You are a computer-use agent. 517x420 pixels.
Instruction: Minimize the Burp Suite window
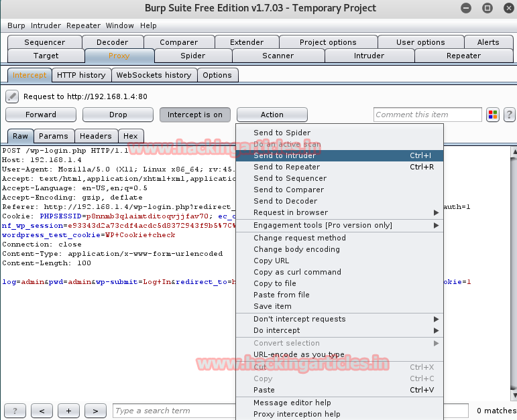pos(466,8)
